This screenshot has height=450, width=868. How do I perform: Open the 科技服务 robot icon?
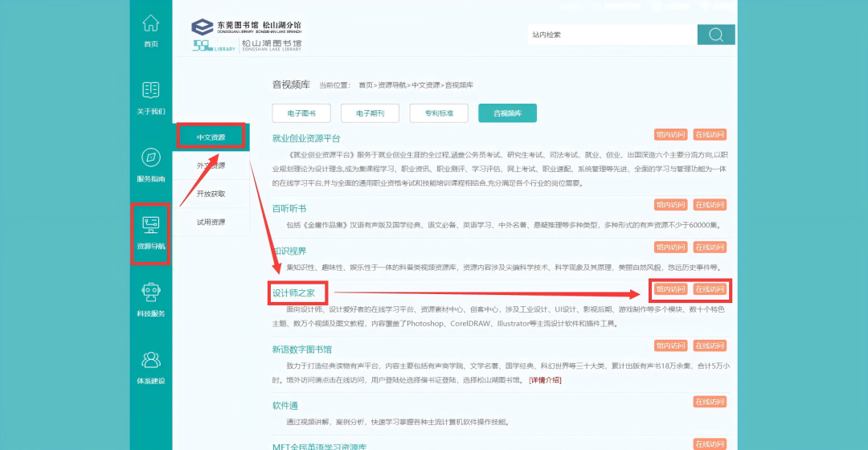coord(150,292)
